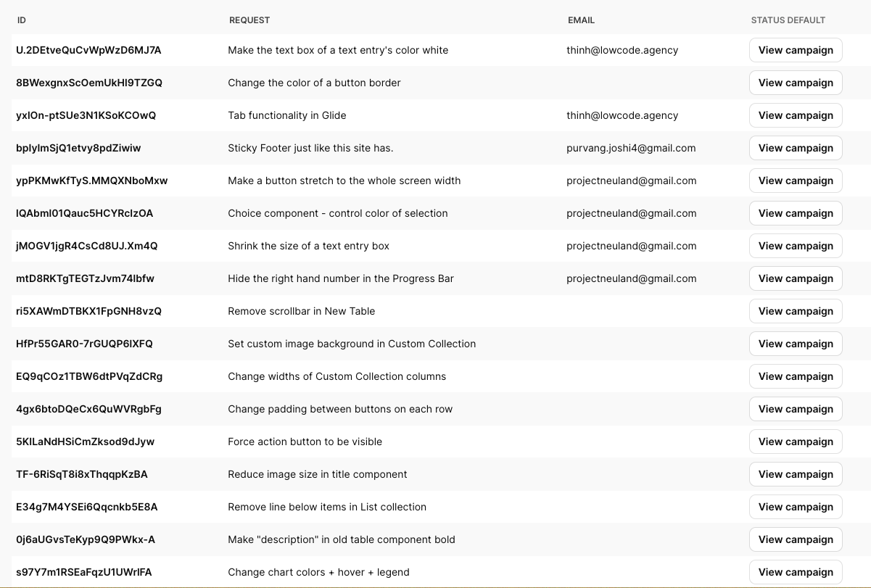
Task: View campaign for Hide Progress Bar number request
Action: click(796, 278)
